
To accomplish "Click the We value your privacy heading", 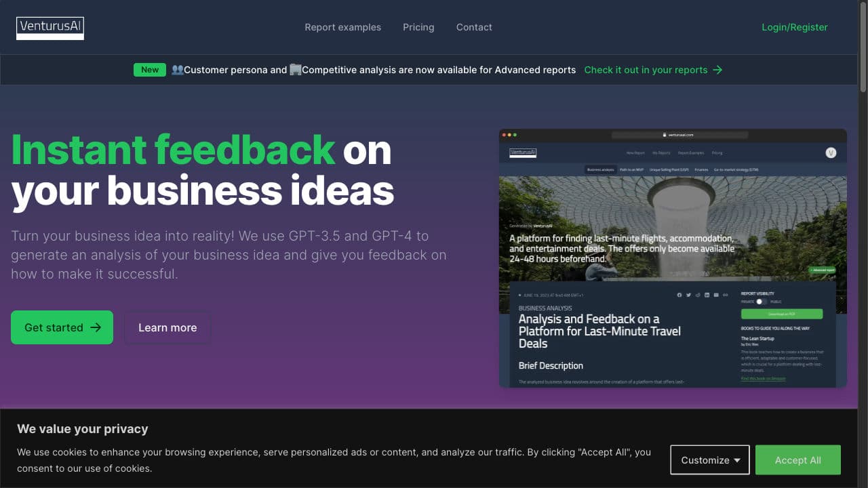I will tap(83, 428).
